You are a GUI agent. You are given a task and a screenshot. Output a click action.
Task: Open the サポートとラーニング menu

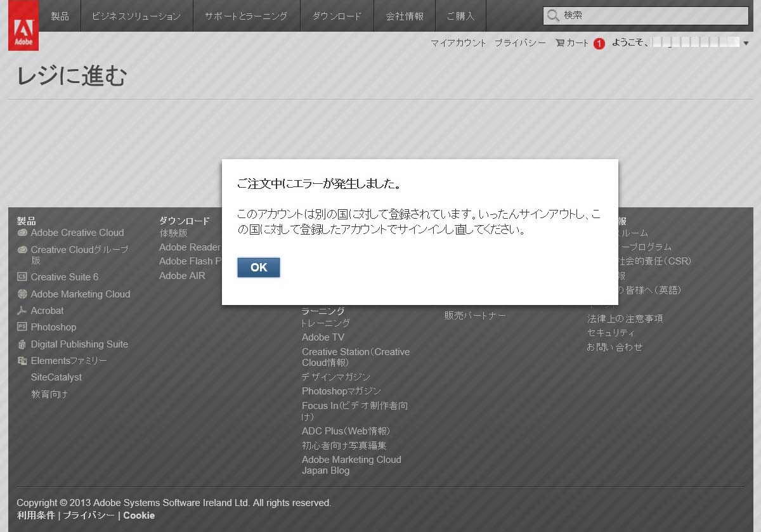(x=246, y=16)
